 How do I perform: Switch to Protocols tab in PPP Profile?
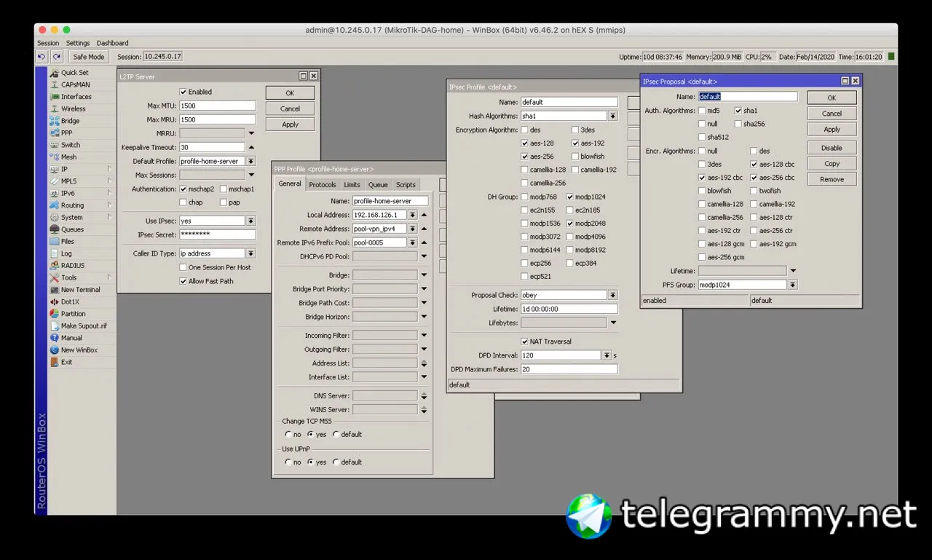coord(323,185)
